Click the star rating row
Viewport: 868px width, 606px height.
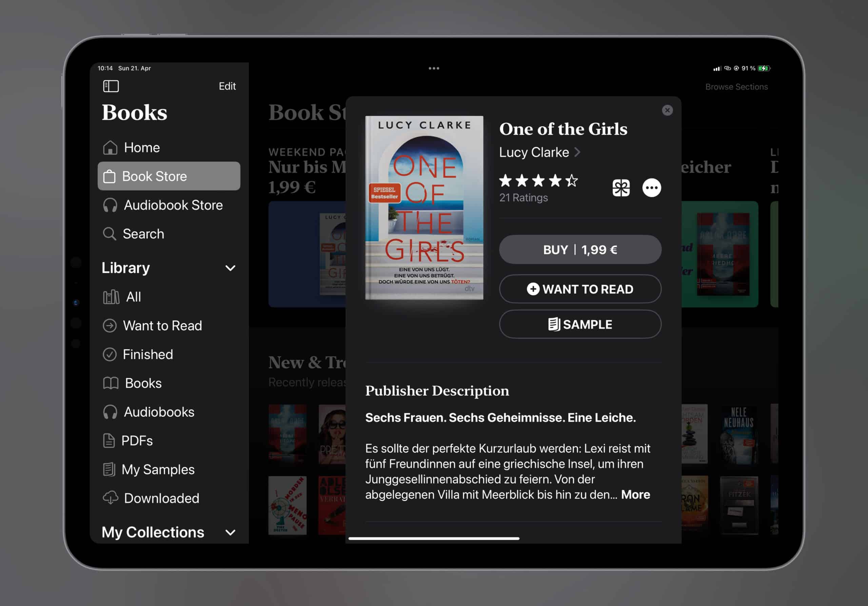[539, 181]
